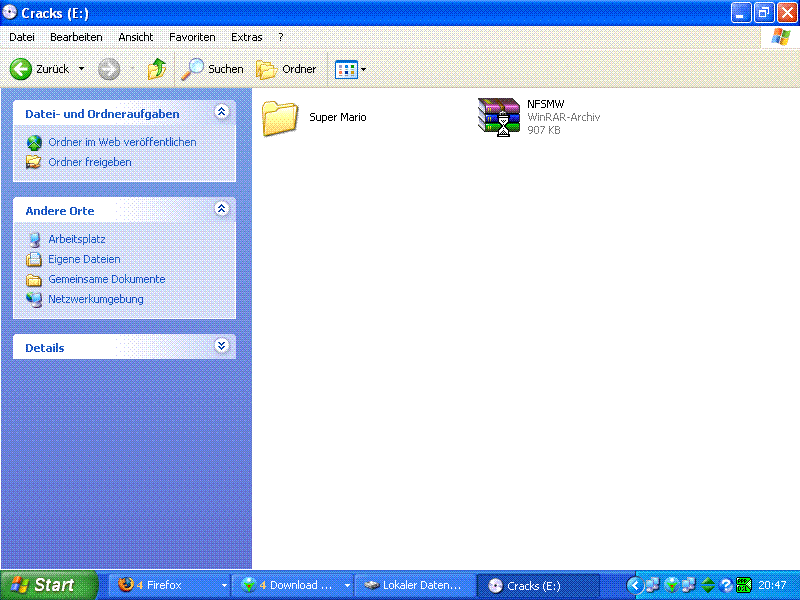Expand hidden system tray icons arrow
Viewport: 800px width, 600px height.
pos(633,585)
